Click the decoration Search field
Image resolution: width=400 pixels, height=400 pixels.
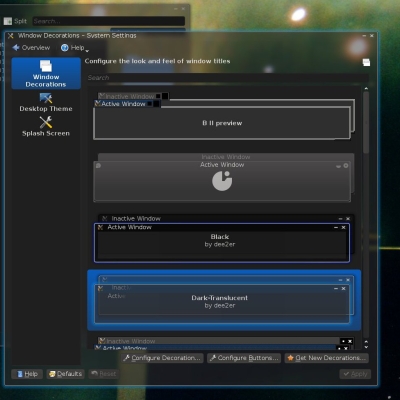tap(227, 78)
